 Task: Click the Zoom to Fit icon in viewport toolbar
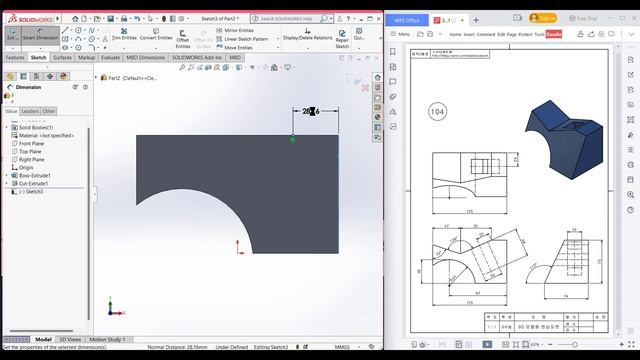point(182,68)
